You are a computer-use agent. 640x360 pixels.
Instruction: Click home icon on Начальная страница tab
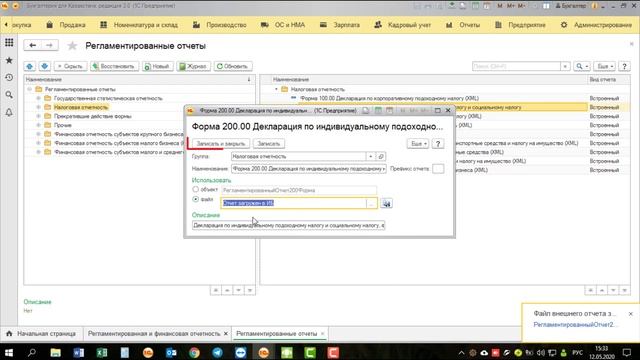[x=9, y=333]
